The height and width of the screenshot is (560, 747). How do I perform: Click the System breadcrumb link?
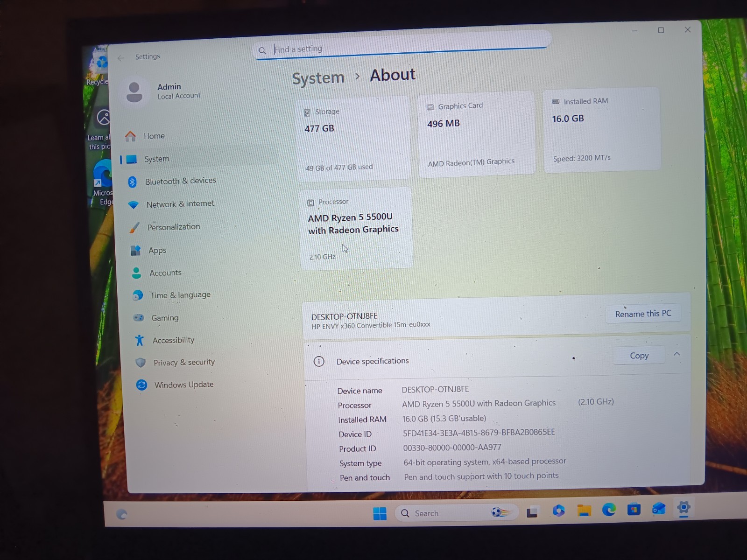pos(318,78)
